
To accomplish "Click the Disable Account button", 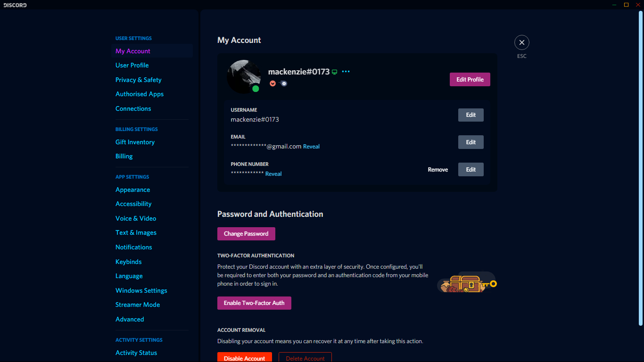I will (245, 357).
